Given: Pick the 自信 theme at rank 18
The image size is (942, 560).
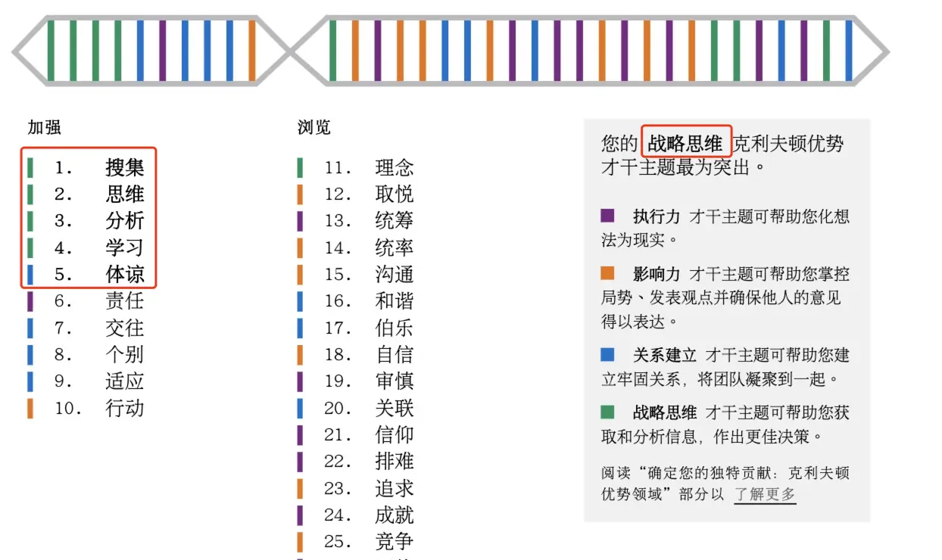Looking at the screenshot, I should point(394,354).
